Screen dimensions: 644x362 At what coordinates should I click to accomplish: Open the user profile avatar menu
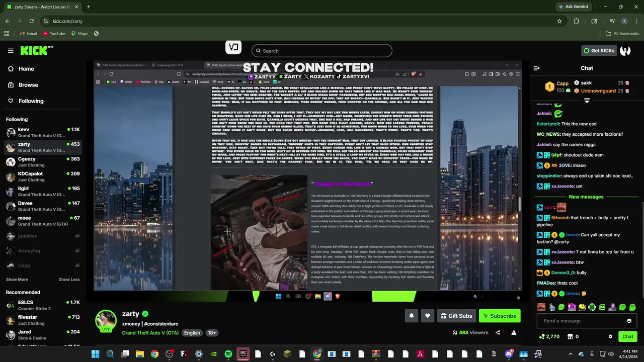(x=625, y=50)
